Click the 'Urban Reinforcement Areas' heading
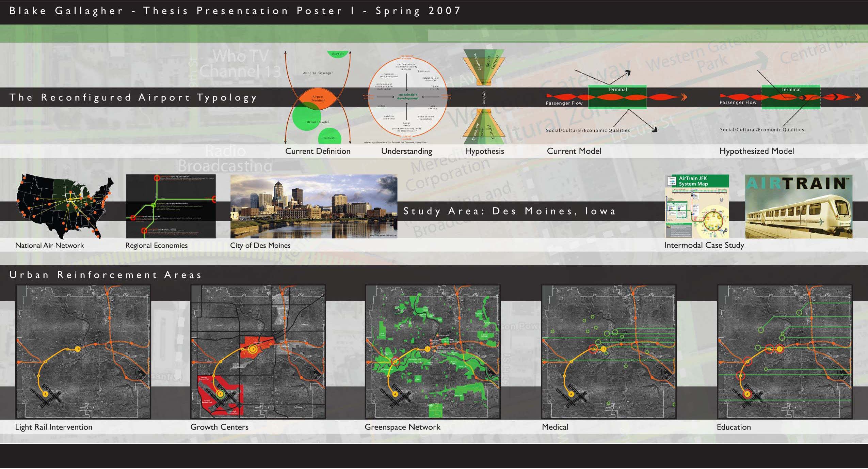Viewport: 868px width, 469px height. pyautogui.click(x=106, y=275)
